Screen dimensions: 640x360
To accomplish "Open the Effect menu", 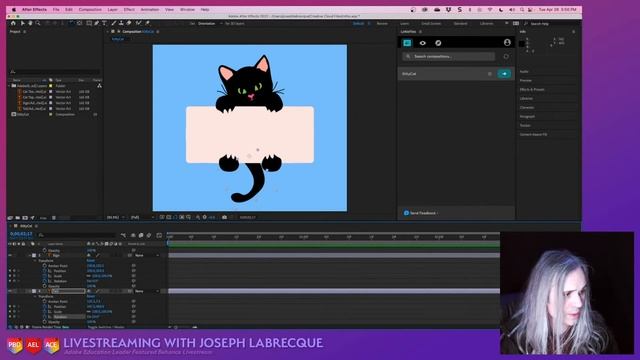I will 129,9.
